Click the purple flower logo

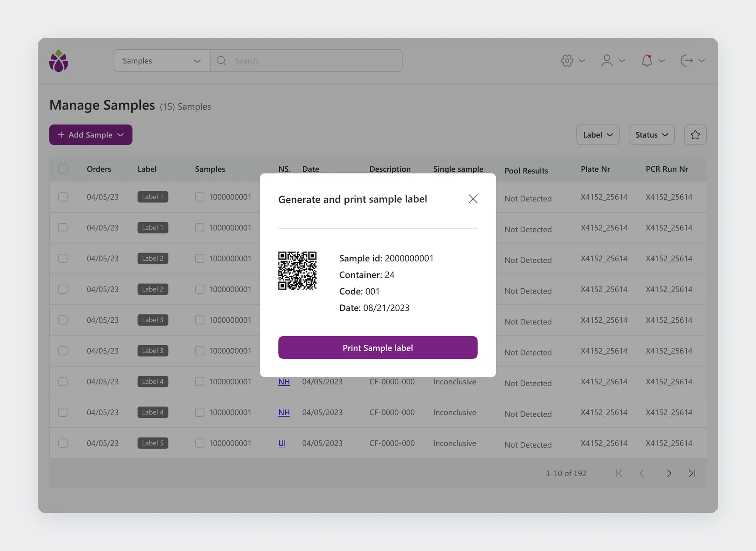59,61
